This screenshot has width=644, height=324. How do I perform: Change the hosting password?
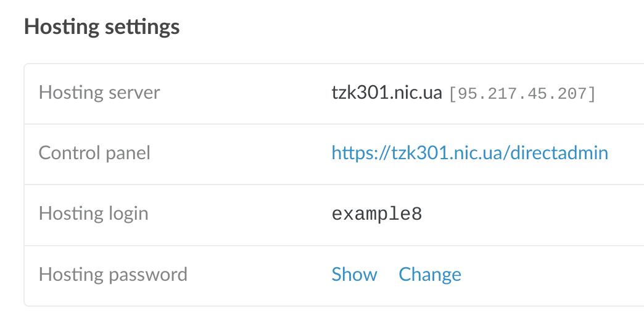pos(430,275)
